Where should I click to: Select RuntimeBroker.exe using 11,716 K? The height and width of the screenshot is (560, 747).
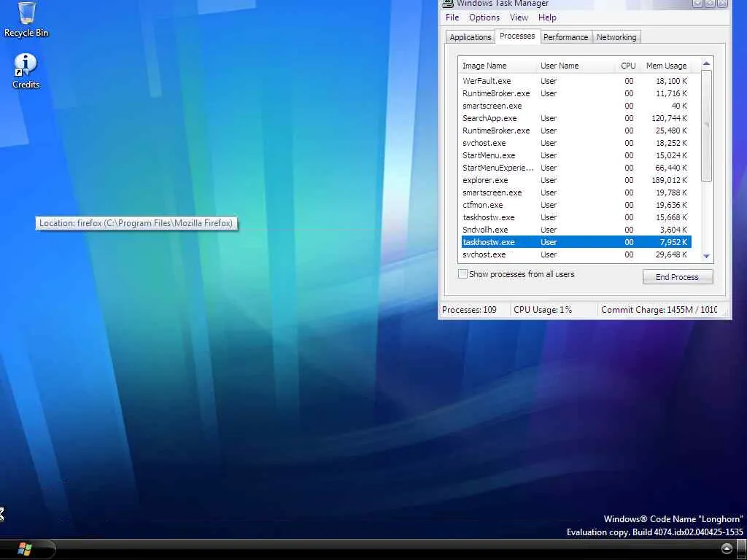click(576, 93)
